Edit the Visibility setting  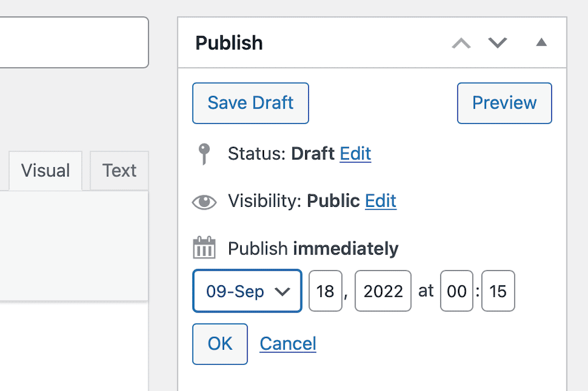tap(380, 201)
